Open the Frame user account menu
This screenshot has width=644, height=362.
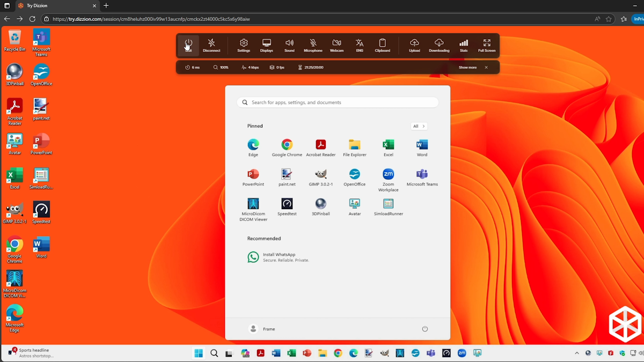(262, 329)
